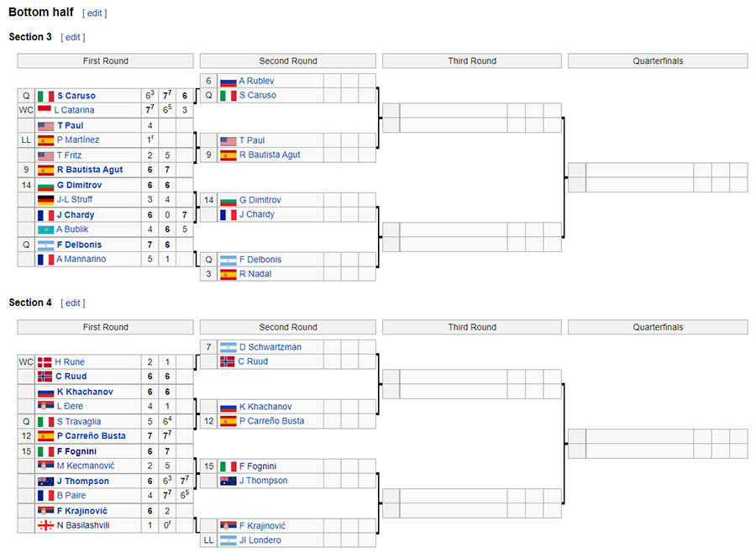Click Russian flag next to A Rublev

pyautogui.click(x=228, y=81)
